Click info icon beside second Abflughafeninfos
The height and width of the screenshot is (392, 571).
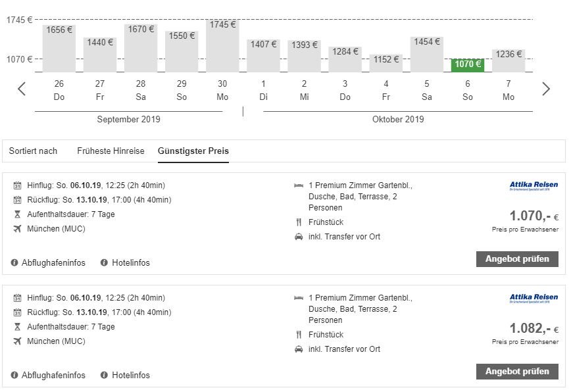point(14,375)
